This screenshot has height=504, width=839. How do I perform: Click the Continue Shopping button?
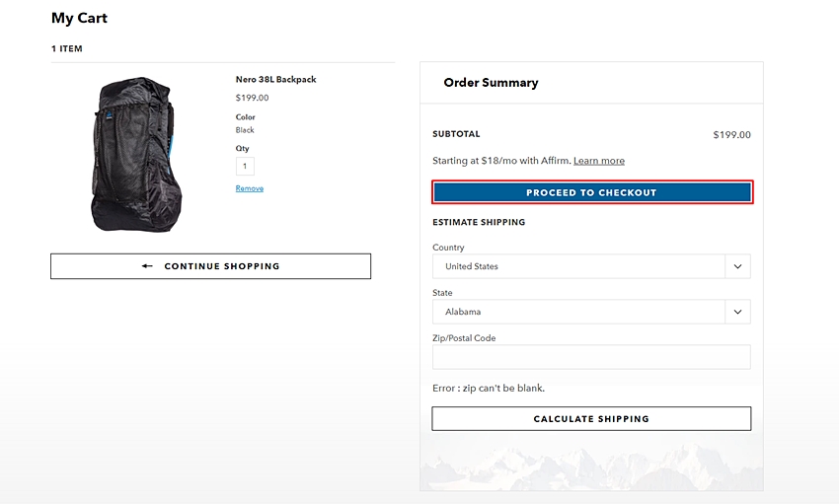pos(211,266)
